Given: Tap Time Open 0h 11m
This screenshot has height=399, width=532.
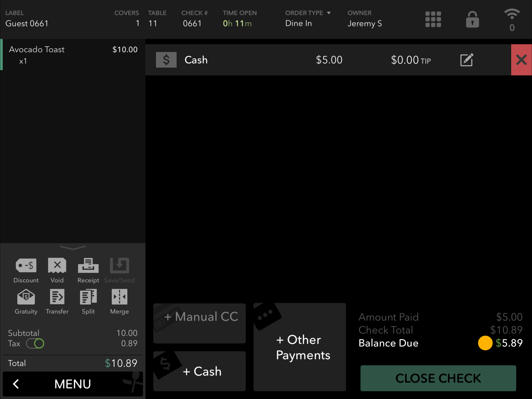Looking at the screenshot, I should pos(237,23).
